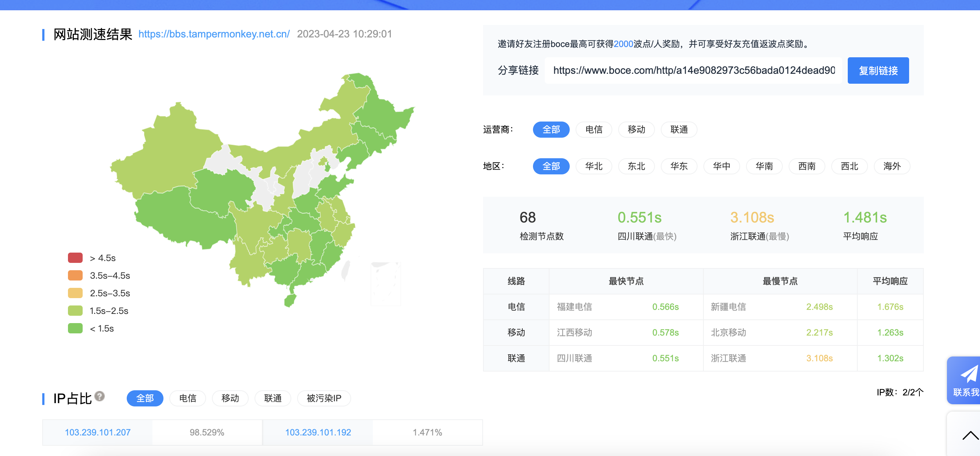980x456 pixels.
Task: Click the South China Sea inset map
Action: [386, 284]
